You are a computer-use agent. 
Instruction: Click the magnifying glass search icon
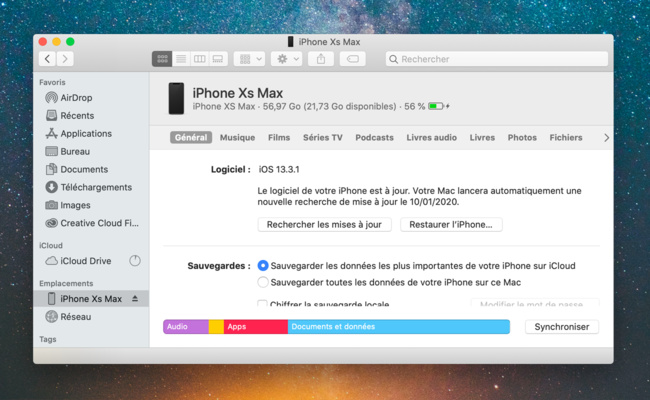point(393,59)
